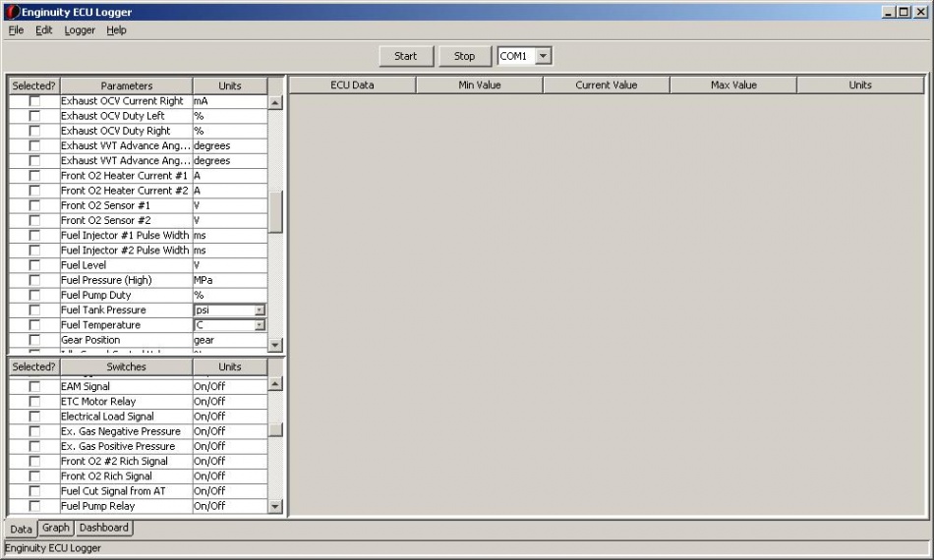The width and height of the screenshot is (934, 560).
Task: Click the ECU Data column header
Action: (x=352, y=85)
